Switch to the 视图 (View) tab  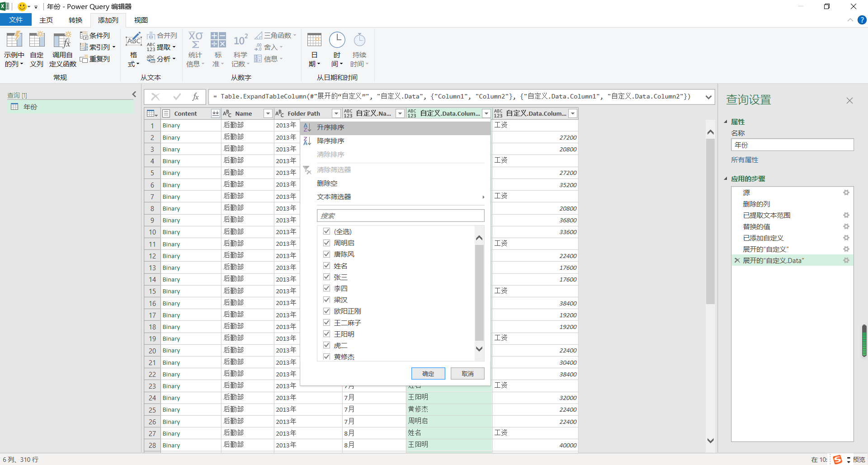pyautogui.click(x=141, y=20)
